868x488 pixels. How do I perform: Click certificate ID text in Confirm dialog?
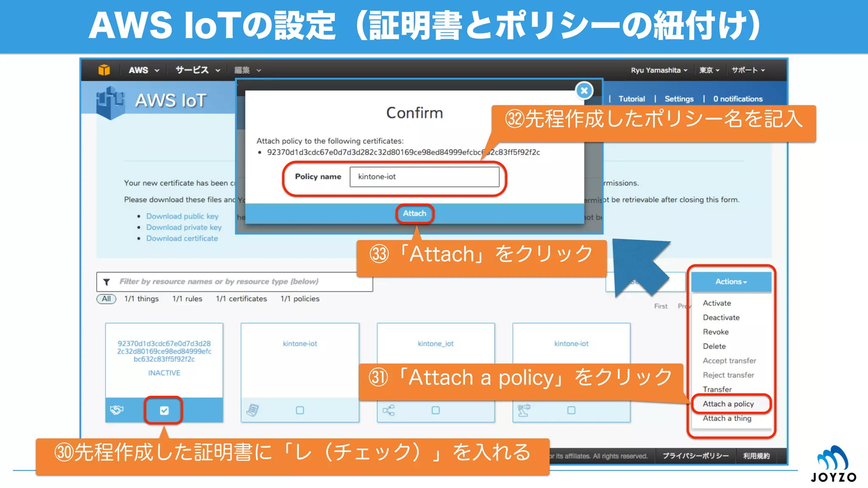coord(403,152)
